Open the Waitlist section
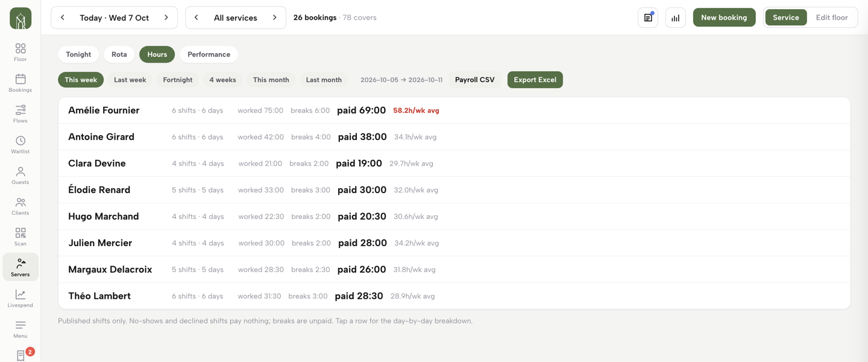This screenshot has height=362, width=868. [x=20, y=145]
